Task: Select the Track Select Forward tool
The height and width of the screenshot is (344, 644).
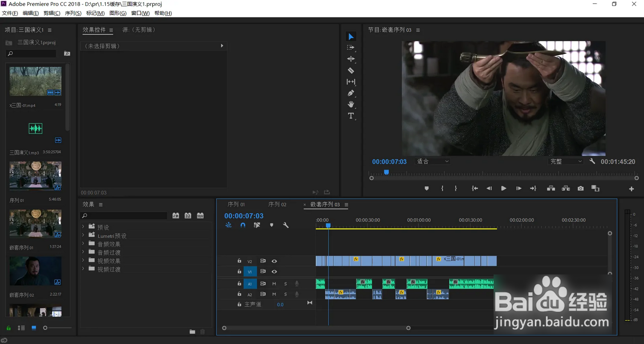Action: (351, 48)
